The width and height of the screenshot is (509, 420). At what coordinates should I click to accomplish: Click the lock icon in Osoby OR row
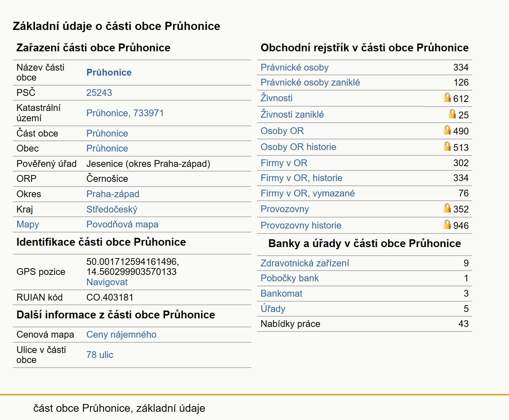point(447,130)
